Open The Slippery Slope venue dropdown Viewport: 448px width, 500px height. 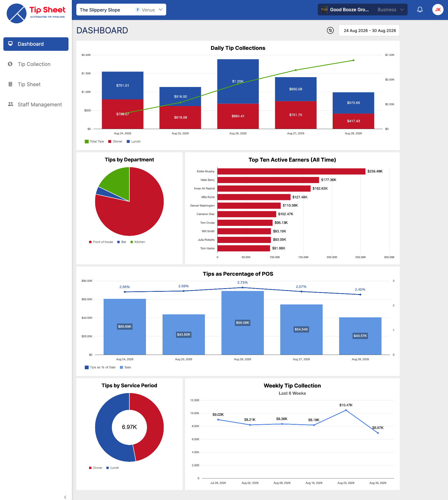click(x=121, y=10)
